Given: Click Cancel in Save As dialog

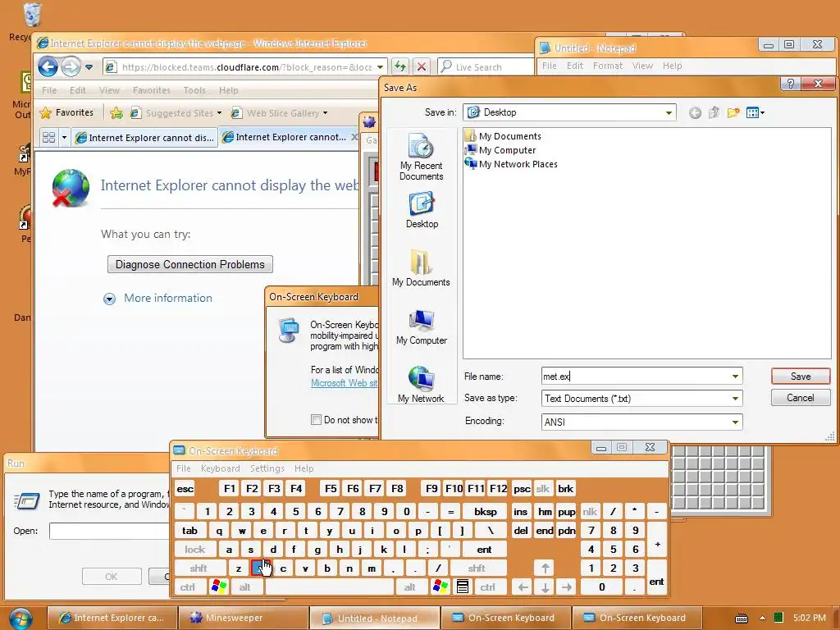Looking at the screenshot, I should pyautogui.click(x=801, y=398).
